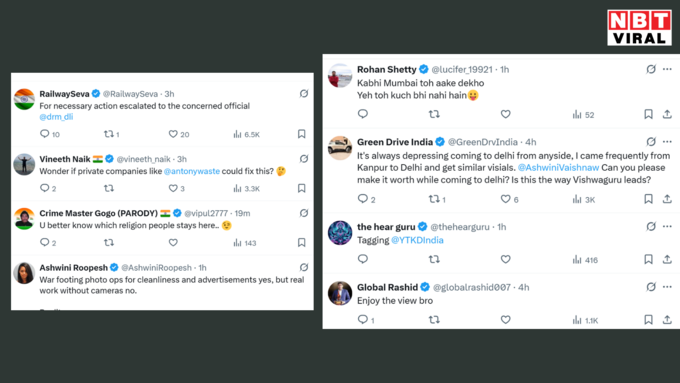Retweet the hear guru's tweet
Screen dimensions: 680x383
tap(434, 259)
